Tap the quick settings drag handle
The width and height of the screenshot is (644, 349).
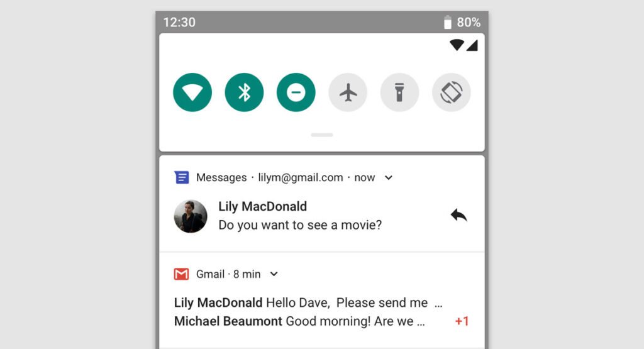(322, 135)
